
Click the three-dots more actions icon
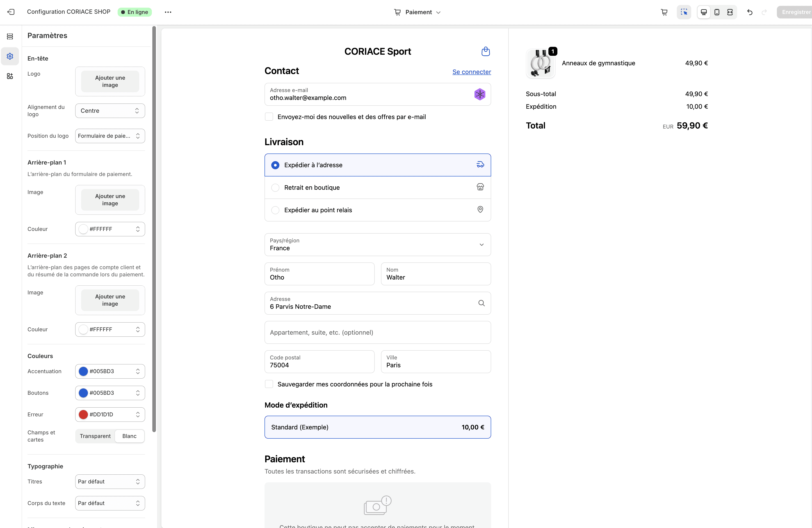point(168,12)
